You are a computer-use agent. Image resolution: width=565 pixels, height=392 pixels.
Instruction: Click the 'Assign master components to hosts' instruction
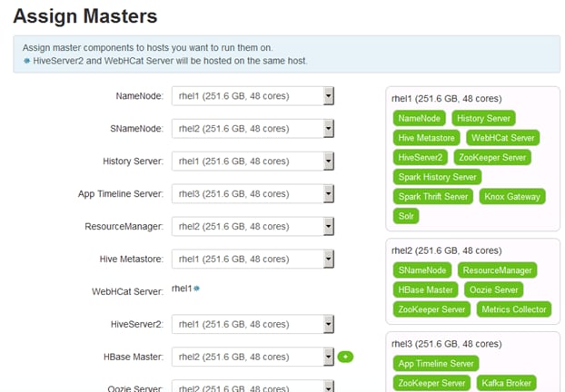point(147,47)
